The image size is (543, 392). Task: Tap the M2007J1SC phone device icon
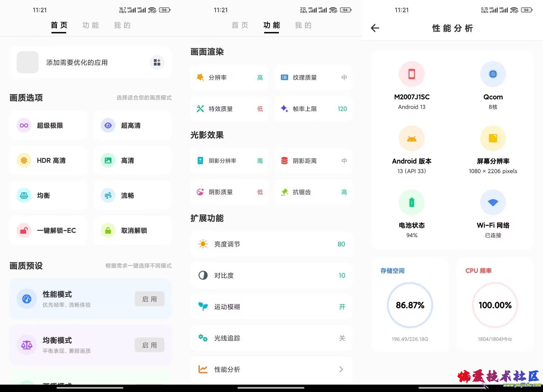click(x=412, y=74)
